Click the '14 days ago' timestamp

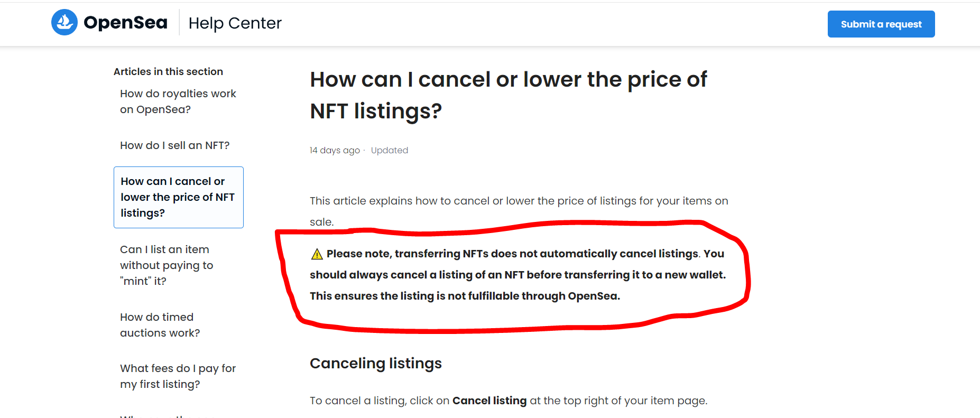coord(335,150)
